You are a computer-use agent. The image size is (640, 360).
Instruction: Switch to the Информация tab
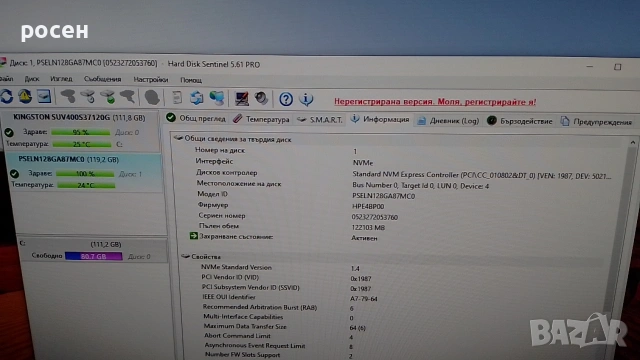(x=380, y=120)
